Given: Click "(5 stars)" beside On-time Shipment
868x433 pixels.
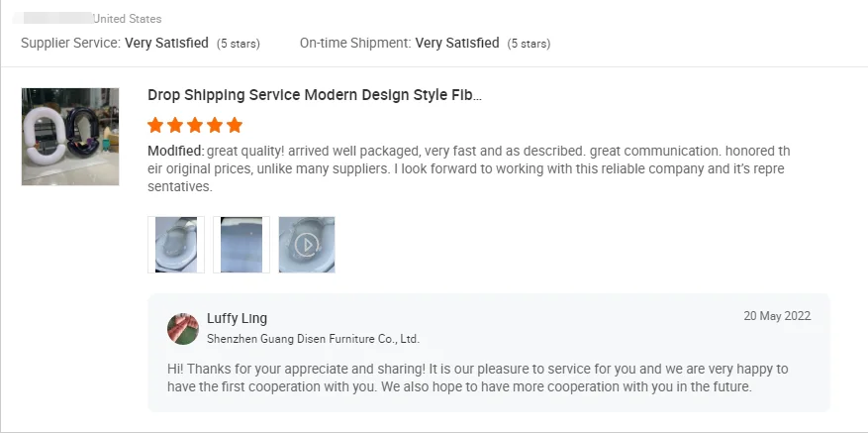Looking at the screenshot, I should [529, 44].
